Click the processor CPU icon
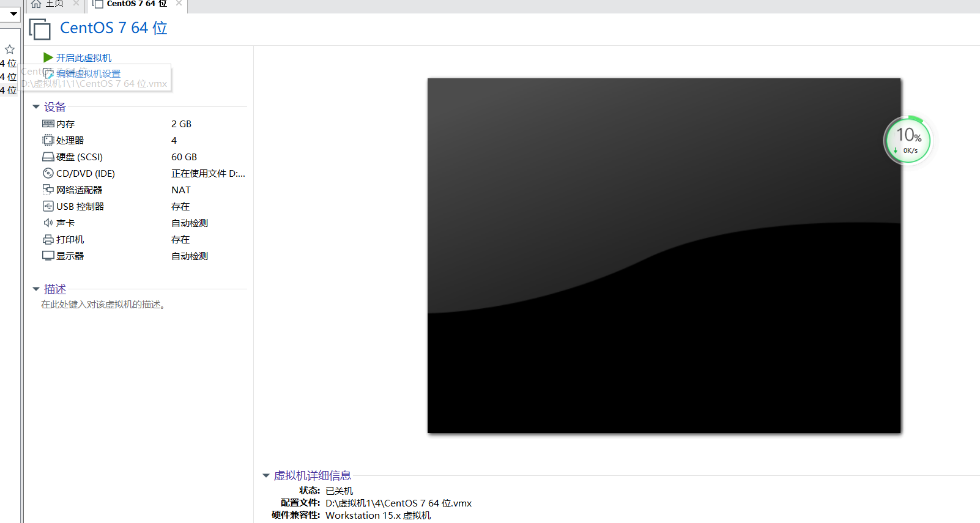 (x=48, y=140)
